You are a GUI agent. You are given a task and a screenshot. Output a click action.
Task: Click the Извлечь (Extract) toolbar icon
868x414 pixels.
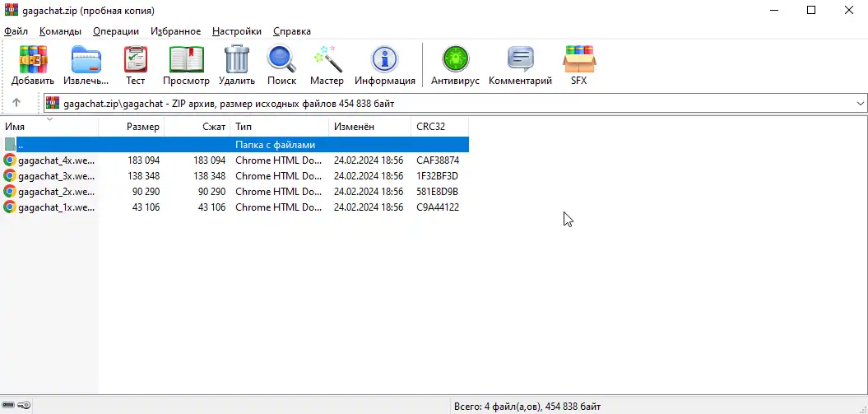coord(86,60)
